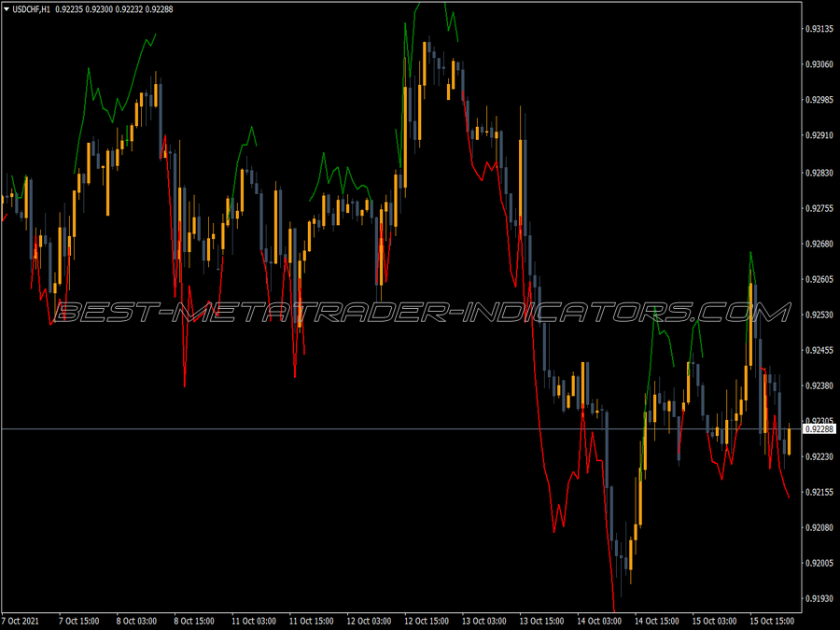Click the 13 Oct 03:00 time label

pyautogui.click(x=483, y=621)
